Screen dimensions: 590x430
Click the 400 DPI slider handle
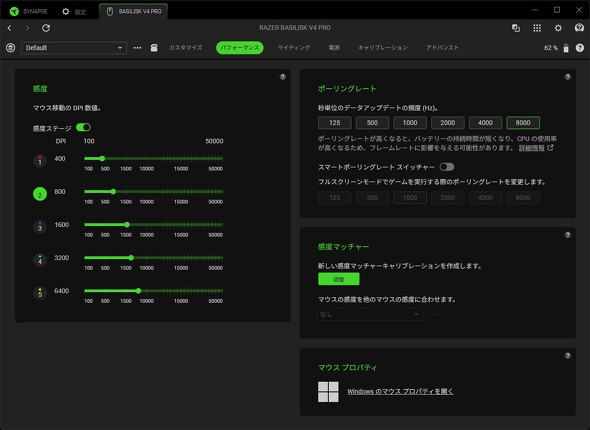pos(102,158)
